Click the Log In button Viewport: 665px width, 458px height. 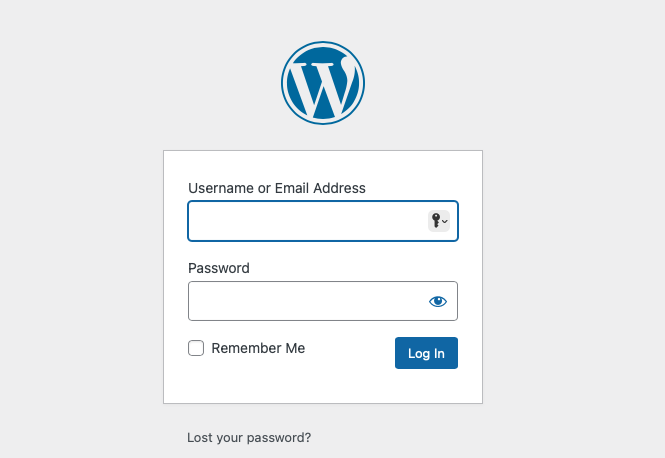coord(426,353)
